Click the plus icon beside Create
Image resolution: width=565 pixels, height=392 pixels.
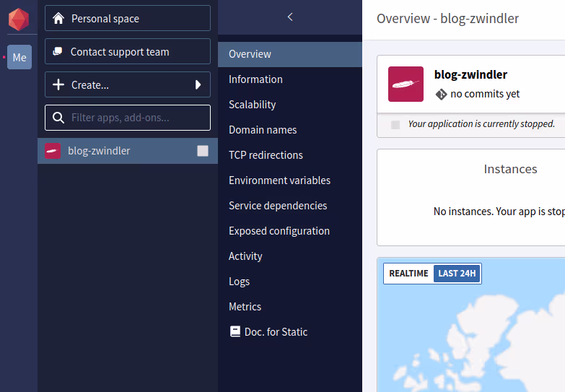[x=58, y=85]
